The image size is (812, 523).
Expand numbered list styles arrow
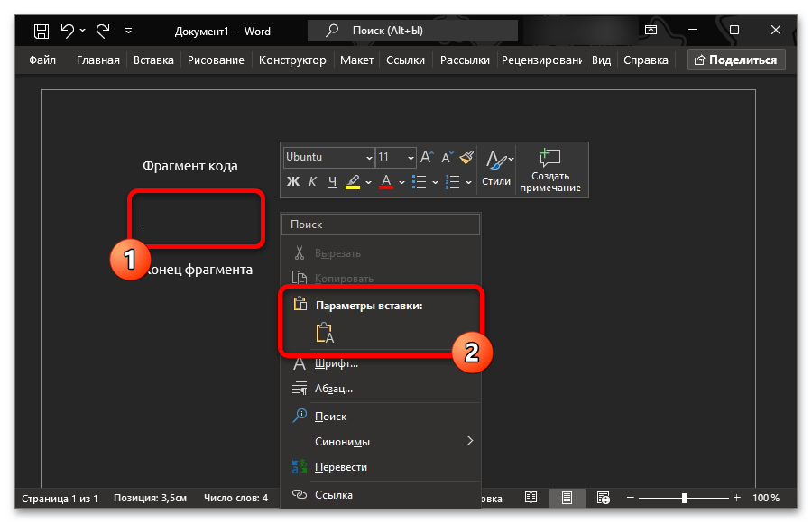468,182
